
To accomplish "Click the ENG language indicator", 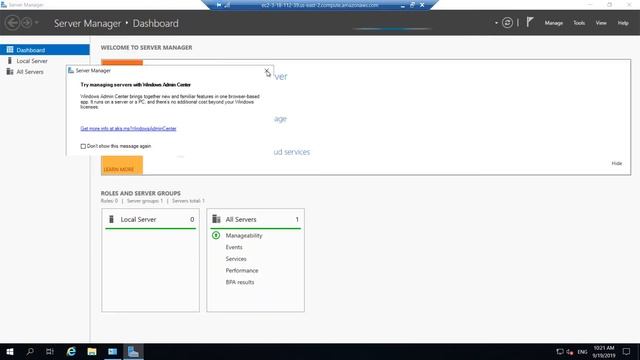I will pyautogui.click(x=582, y=352).
